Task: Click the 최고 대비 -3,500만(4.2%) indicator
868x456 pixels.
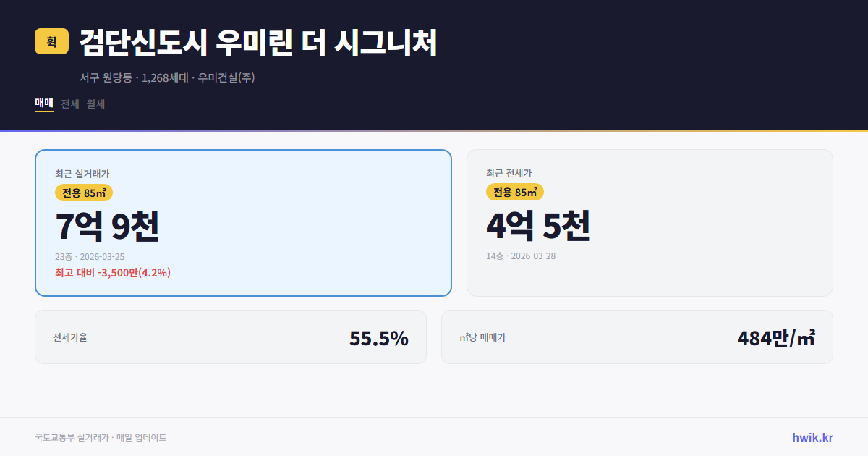Action: (113, 273)
